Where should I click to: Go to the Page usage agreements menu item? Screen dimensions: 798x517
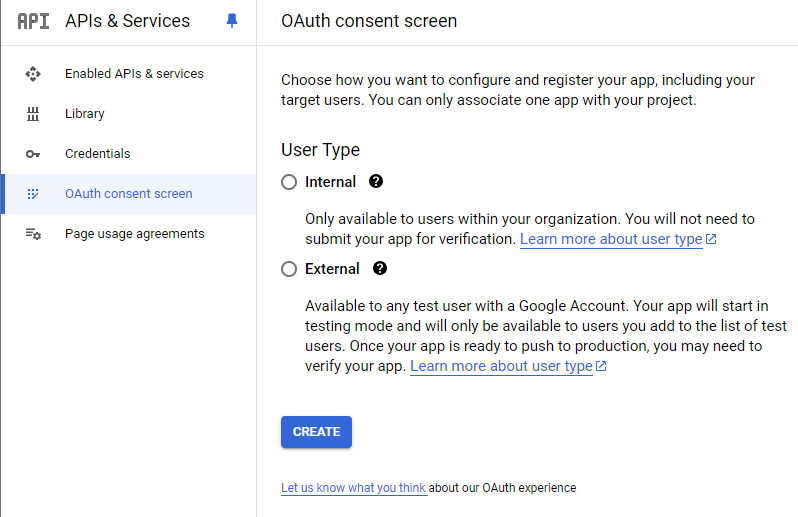(134, 234)
